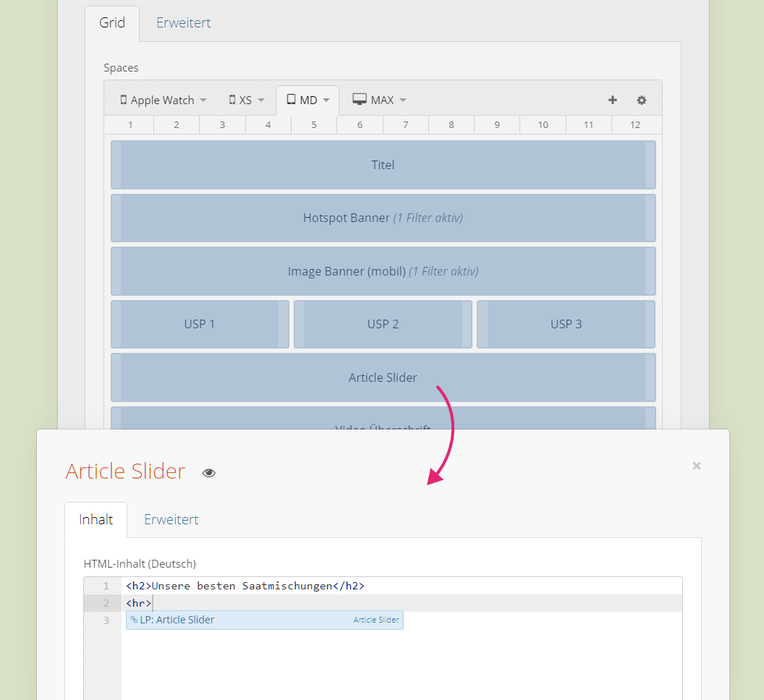Open the Apple Watch dropdown caret

(x=204, y=100)
